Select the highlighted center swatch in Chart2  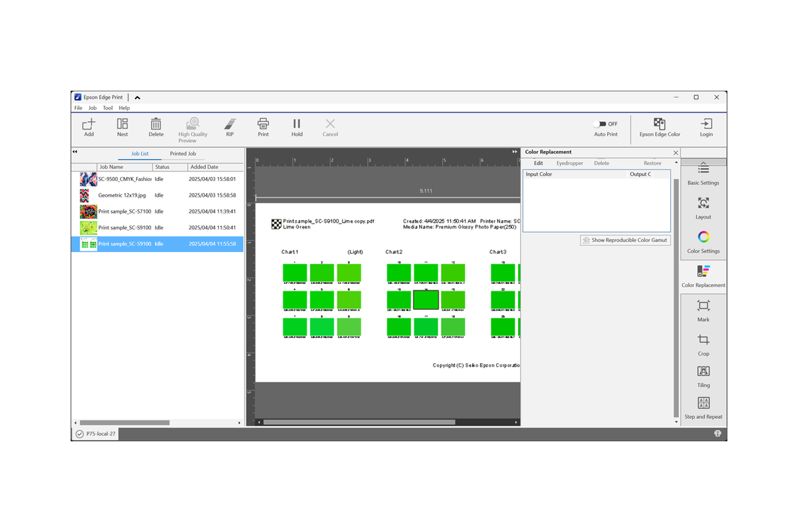click(426, 300)
